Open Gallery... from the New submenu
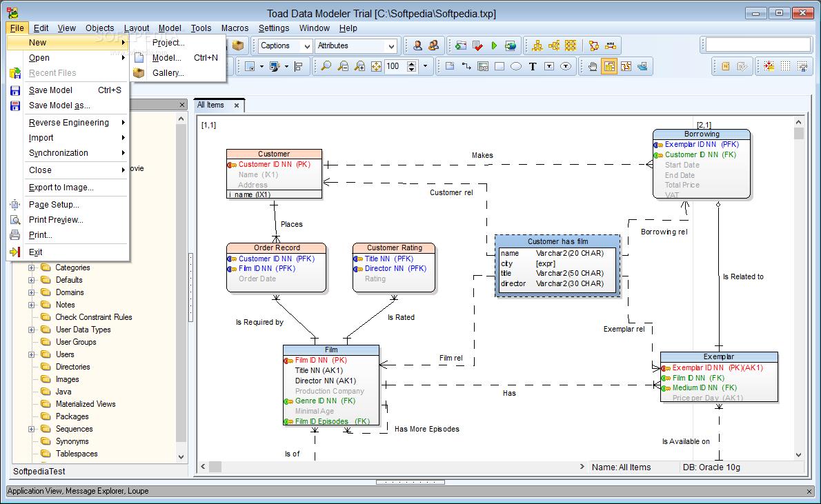Screen dimensions: 821x504 (x=178, y=73)
